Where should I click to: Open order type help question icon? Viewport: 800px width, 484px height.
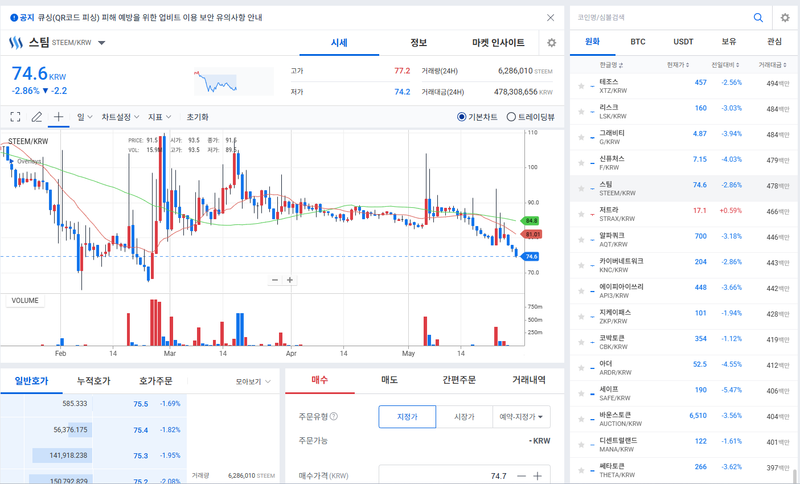tap(334, 416)
